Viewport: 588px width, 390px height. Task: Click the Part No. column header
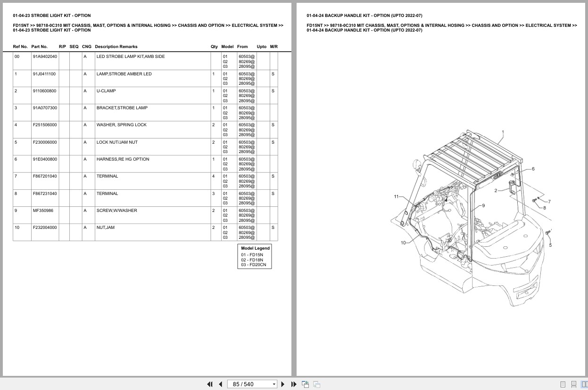(40, 47)
